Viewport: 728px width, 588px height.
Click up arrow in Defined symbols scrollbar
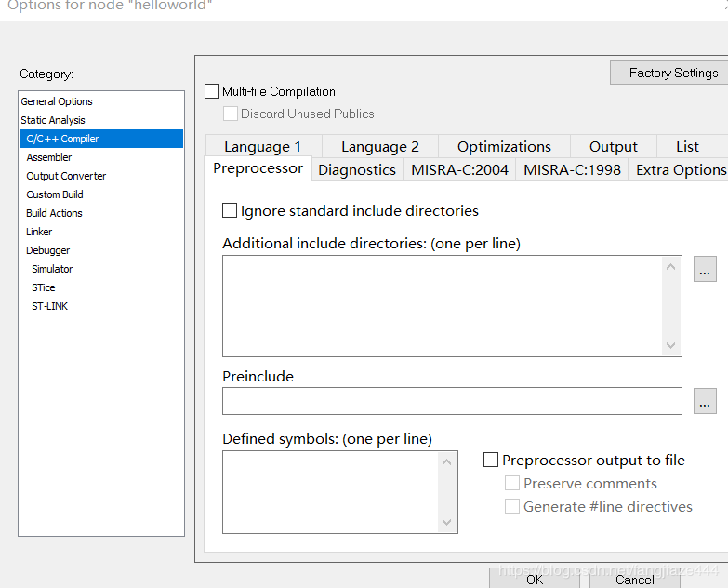pyautogui.click(x=447, y=462)
